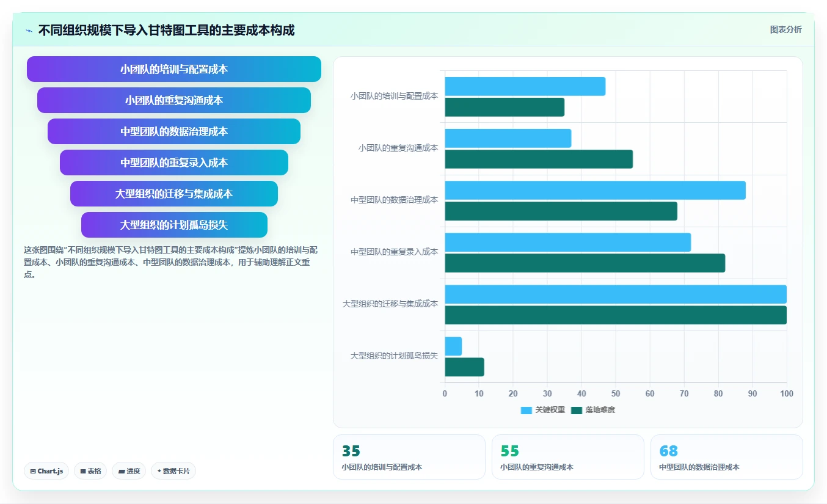Toggle the 关键权重 legend swatch
Screen dimensions: 827x504
point(526,410)
